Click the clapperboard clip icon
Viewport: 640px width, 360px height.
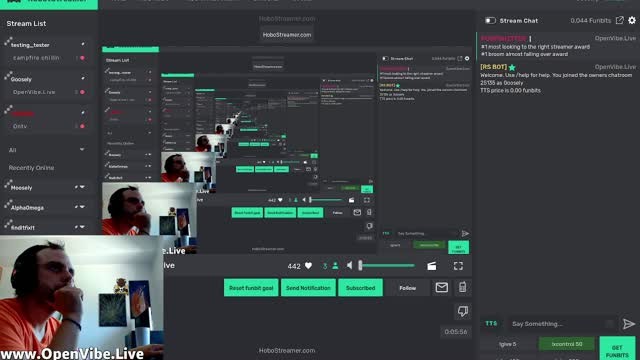[431, 266]
